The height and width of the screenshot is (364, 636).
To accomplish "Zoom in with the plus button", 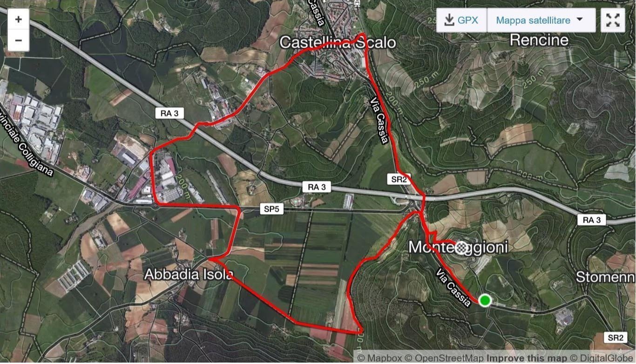I will tap(18, 19).
